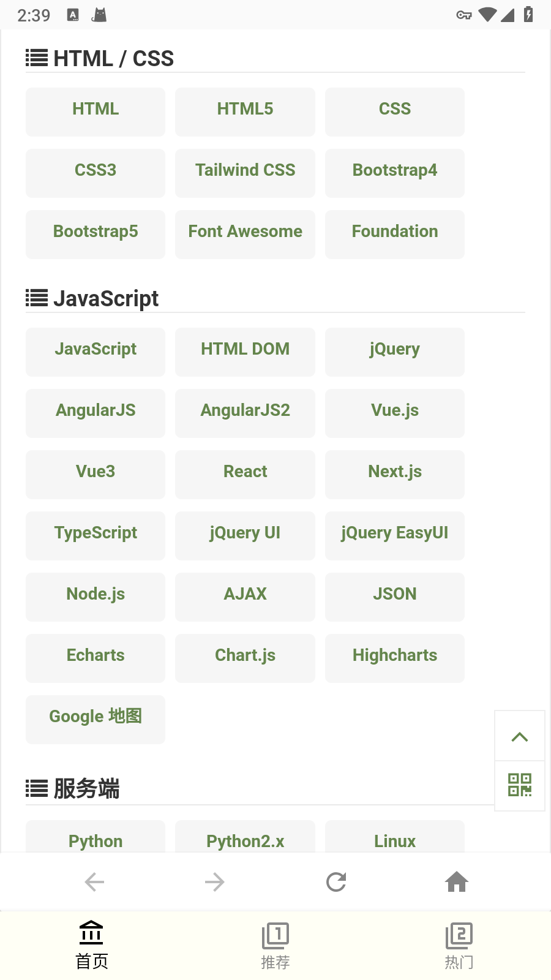Open the AngularJS tutorial
The width and height of the screenshot is (551, 980).
96,413
